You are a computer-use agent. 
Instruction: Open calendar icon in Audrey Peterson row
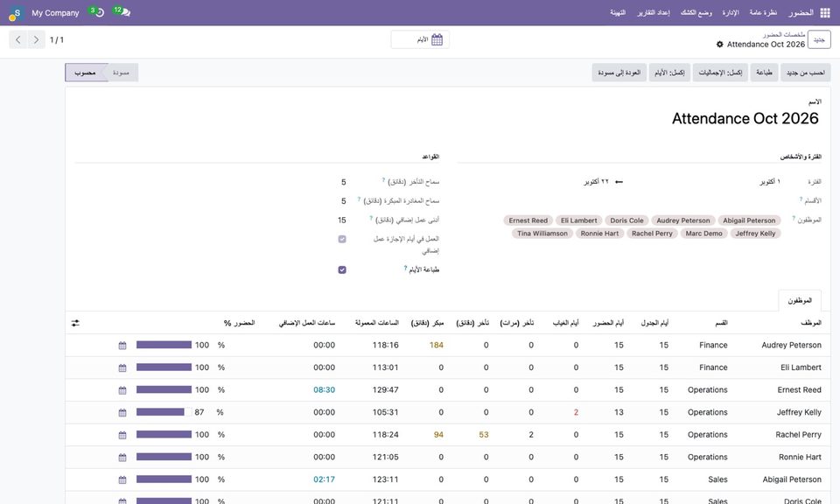[122, 346]
